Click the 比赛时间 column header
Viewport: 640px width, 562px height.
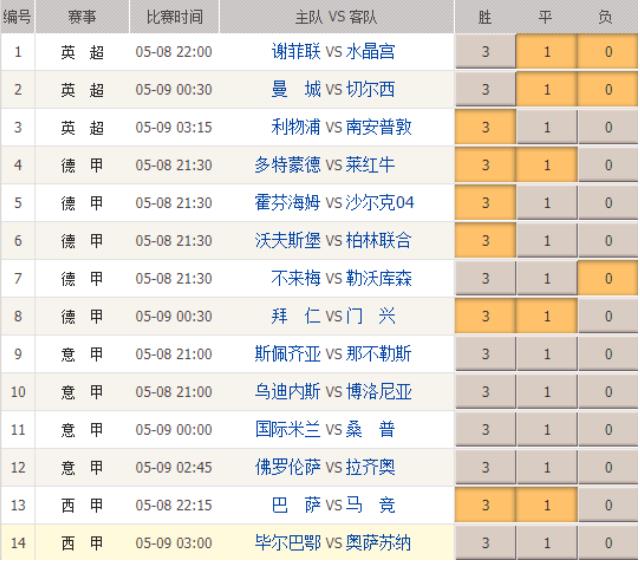175,17
